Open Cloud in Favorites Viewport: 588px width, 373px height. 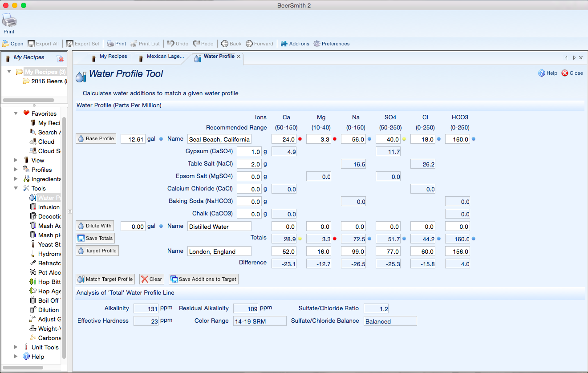coord(42,142)
